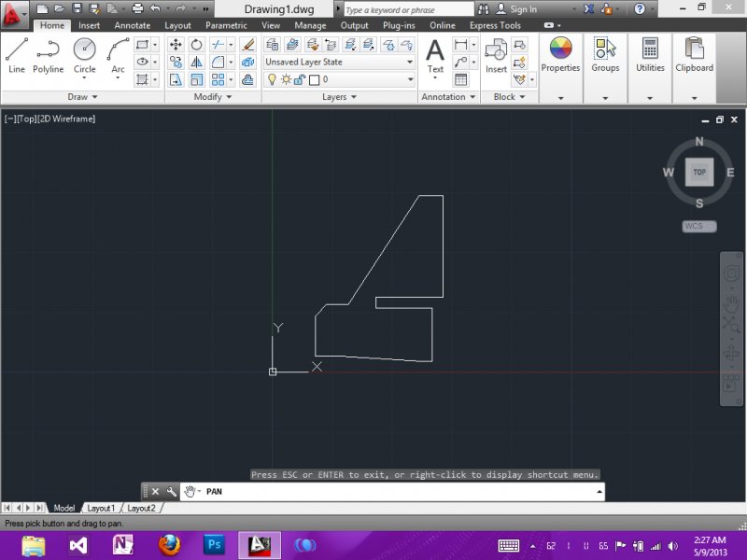
Task: Expand the Block panel flyout
Action: (509, 97)
